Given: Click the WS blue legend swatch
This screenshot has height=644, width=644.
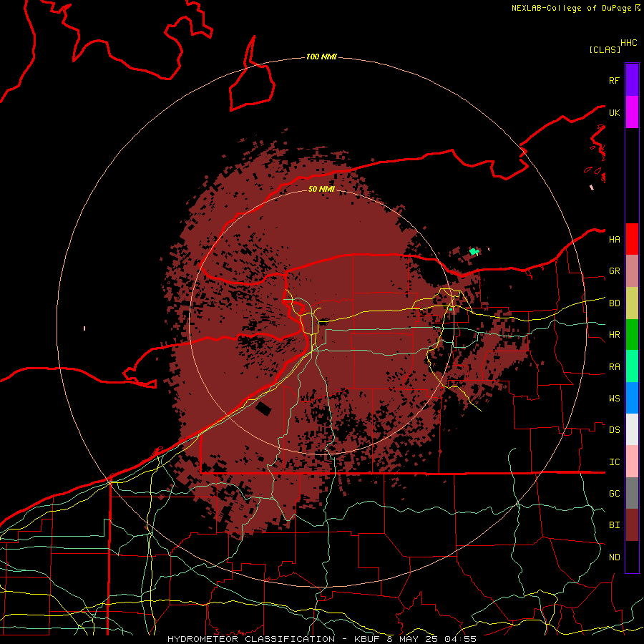Looking at the screenshot, I should 632,398.
